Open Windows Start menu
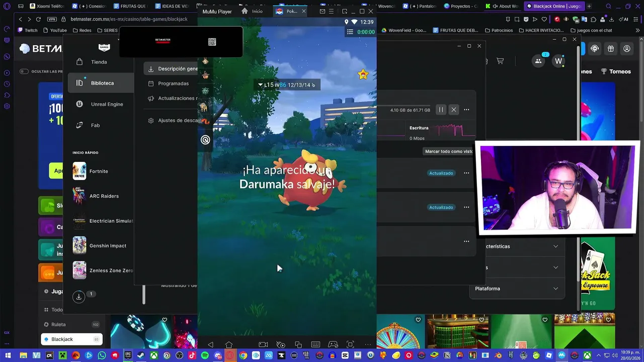The height and width of the screenshot is (362, 644). point(8,355)
